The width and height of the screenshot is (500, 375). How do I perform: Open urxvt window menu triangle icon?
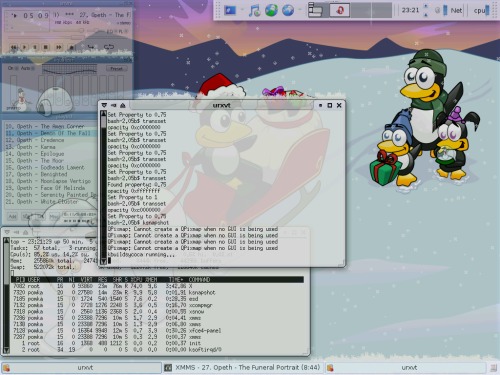tap(104, 105)
